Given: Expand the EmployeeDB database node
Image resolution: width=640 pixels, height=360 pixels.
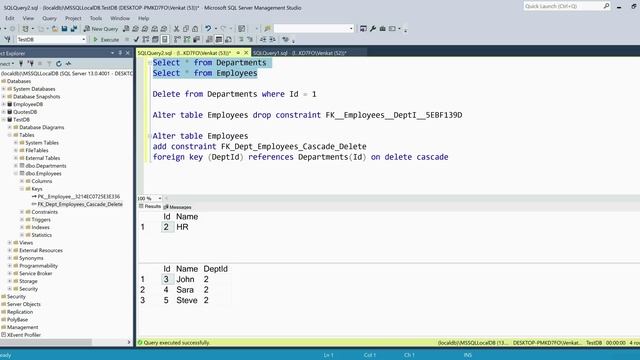Looking at the screenshot, I should [x=4, y=104].
